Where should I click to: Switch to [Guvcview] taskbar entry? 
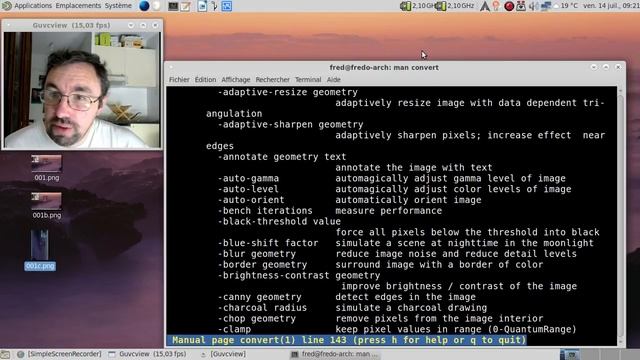pyautogui.click(x=223, y=354)
